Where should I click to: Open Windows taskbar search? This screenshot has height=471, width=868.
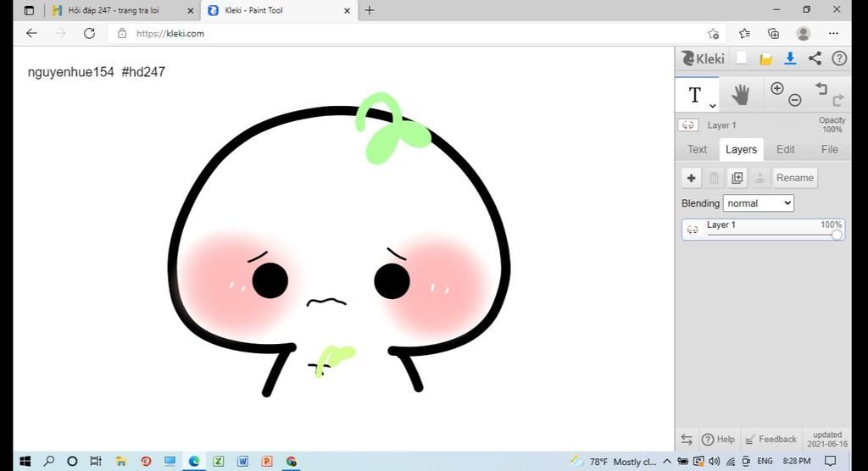point(48,461)
